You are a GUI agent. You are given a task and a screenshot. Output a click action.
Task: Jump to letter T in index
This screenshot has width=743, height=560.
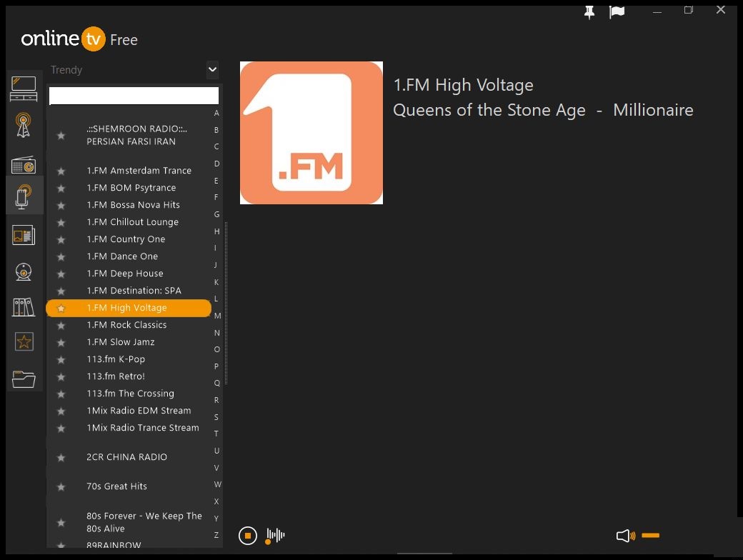[x=216, y=434]
